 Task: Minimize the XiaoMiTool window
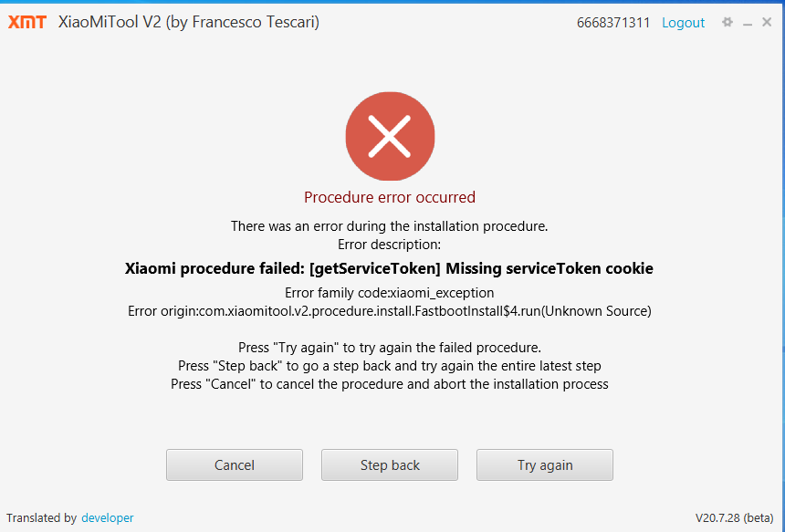(x=747, y=22)
